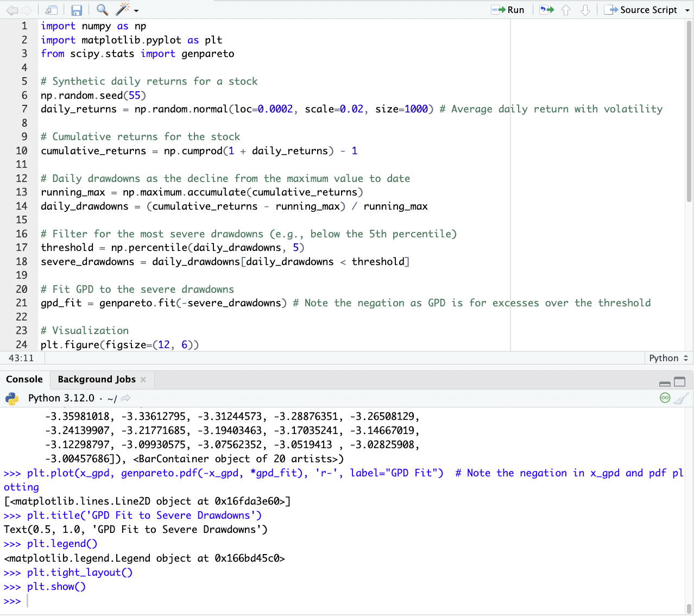Close the Background Jobs tab

coord(143,380)
